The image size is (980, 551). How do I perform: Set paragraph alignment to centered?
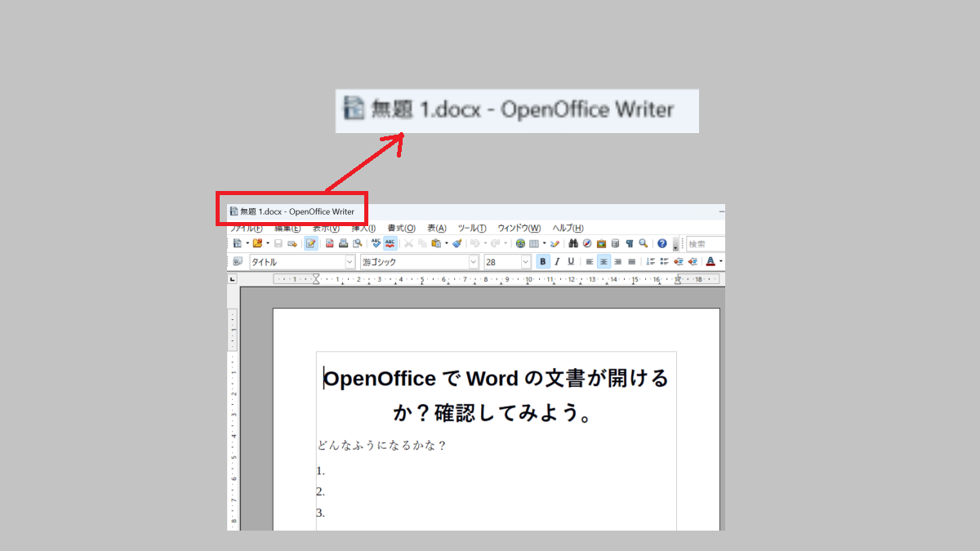(x=604, y=262)
